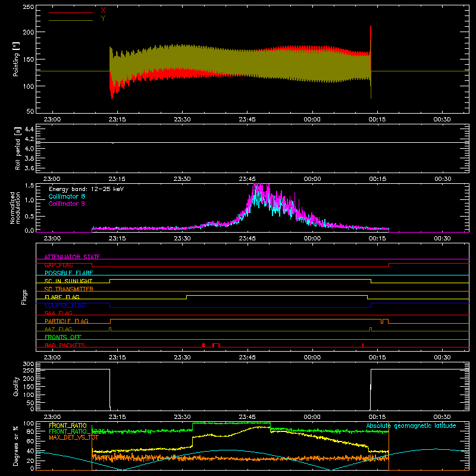Select the olive Y legend label

[x=103, y=18]
